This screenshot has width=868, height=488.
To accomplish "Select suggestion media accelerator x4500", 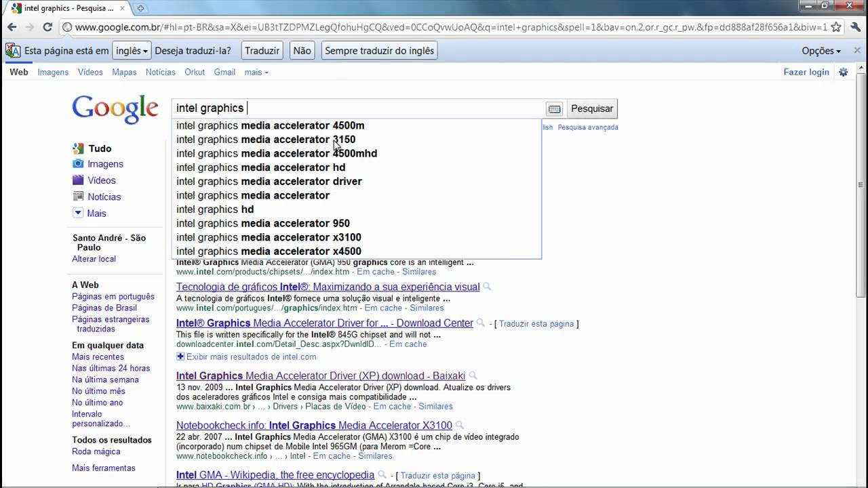I will tap(357, 251).
